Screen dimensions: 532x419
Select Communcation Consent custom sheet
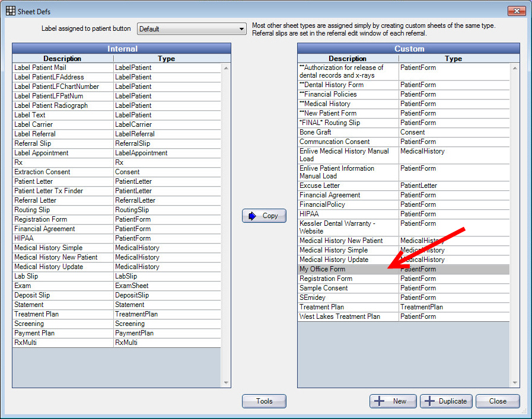coord(403,142)
